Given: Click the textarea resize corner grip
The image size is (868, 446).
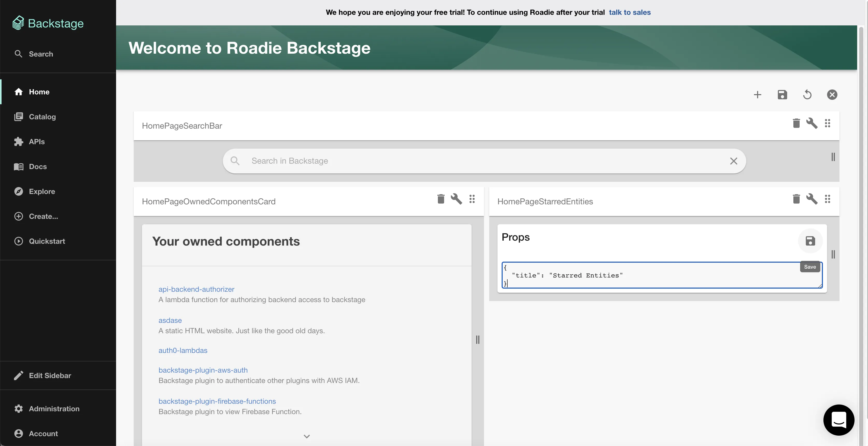Looking at the screenshot, I should pos(820,286).
